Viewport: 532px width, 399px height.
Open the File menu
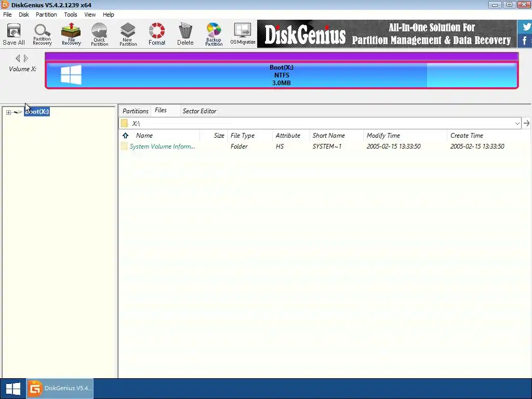(x=7, y=15)
